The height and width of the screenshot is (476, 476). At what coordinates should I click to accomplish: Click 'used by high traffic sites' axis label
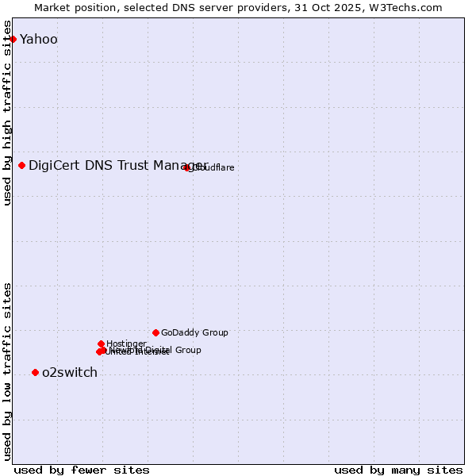click(8, 112)
